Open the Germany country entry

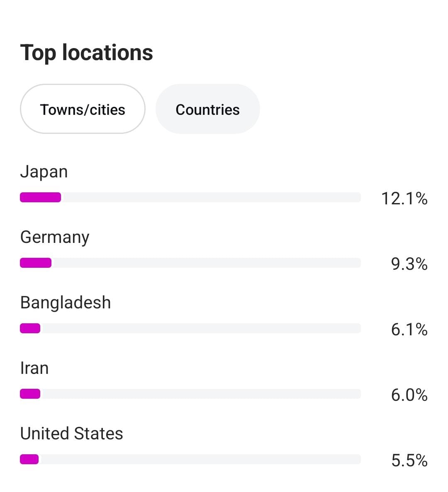click(x=55, y=237)
